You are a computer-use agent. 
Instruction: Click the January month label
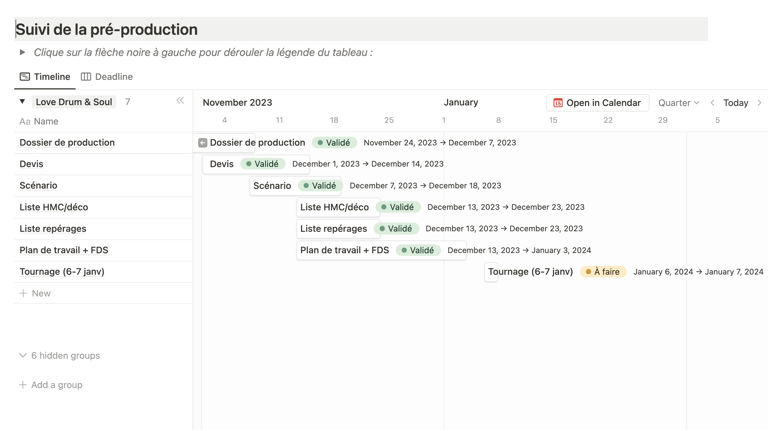461,102
